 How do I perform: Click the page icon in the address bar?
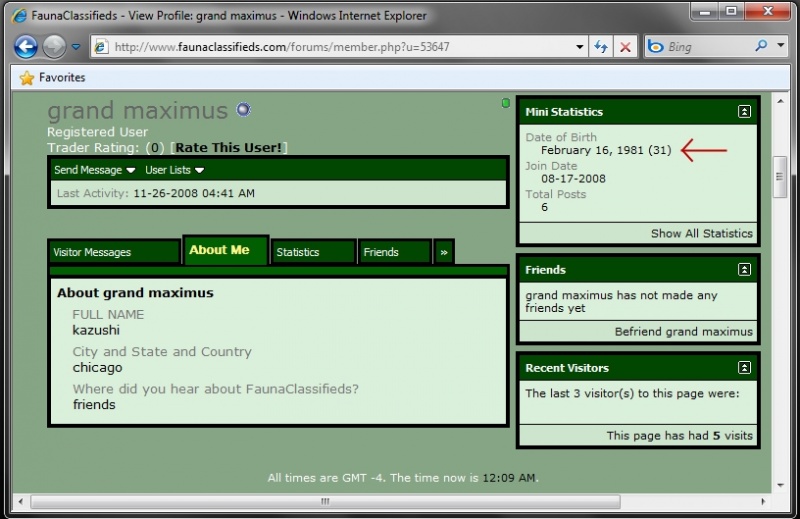[101, 47]
